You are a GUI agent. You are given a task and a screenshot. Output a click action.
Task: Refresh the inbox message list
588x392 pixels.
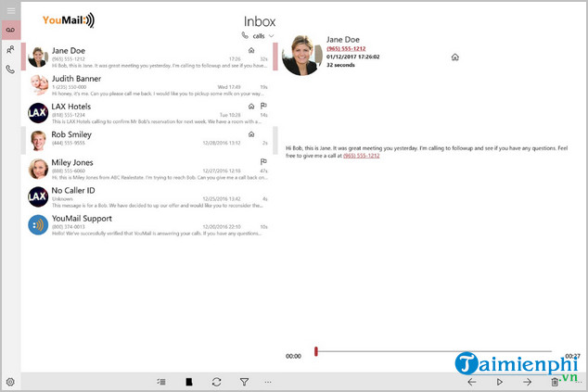pos(216,382)
